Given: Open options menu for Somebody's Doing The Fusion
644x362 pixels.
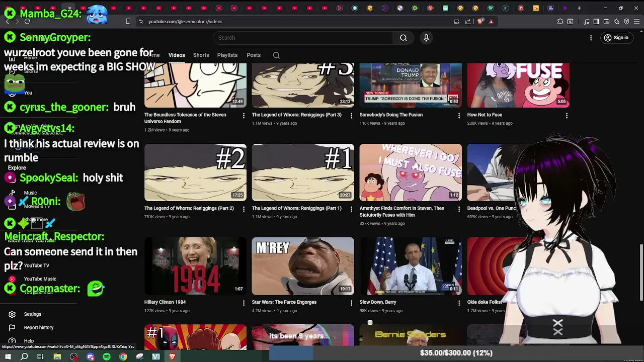Looking at the screenshot, I should (x=458, y=116).
